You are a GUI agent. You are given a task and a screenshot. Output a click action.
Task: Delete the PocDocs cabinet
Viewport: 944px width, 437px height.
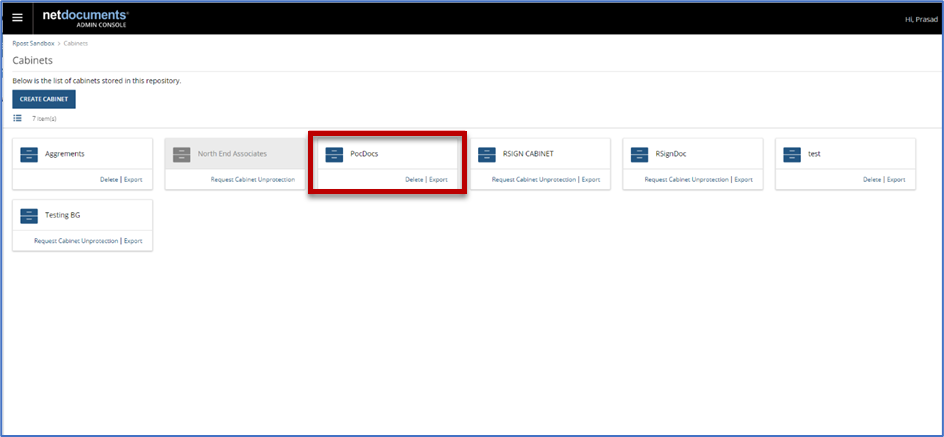414,180
